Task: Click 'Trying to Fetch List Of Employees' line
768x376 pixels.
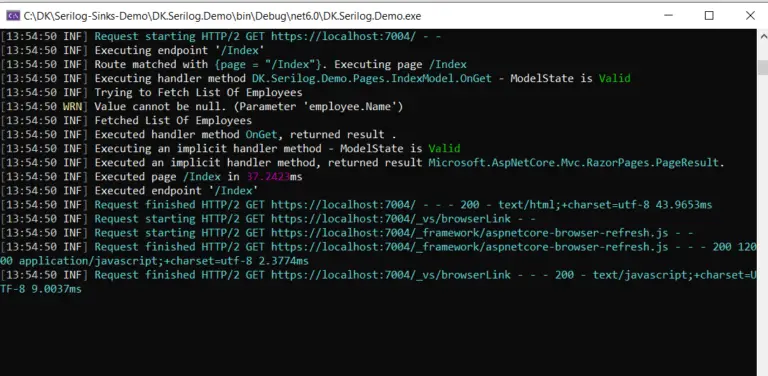Action: pyautogui.click(x=198, y=93)
